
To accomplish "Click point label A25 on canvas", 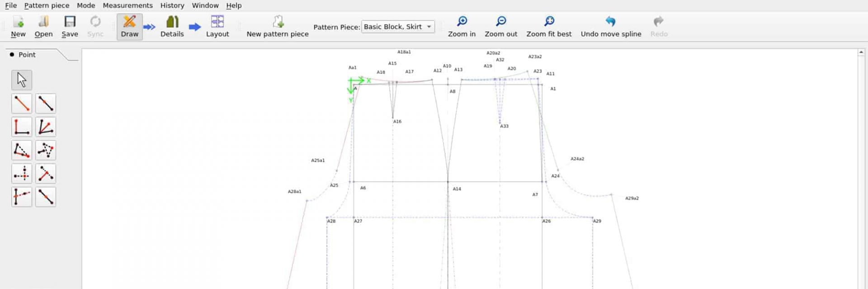I will click(334, 185).
